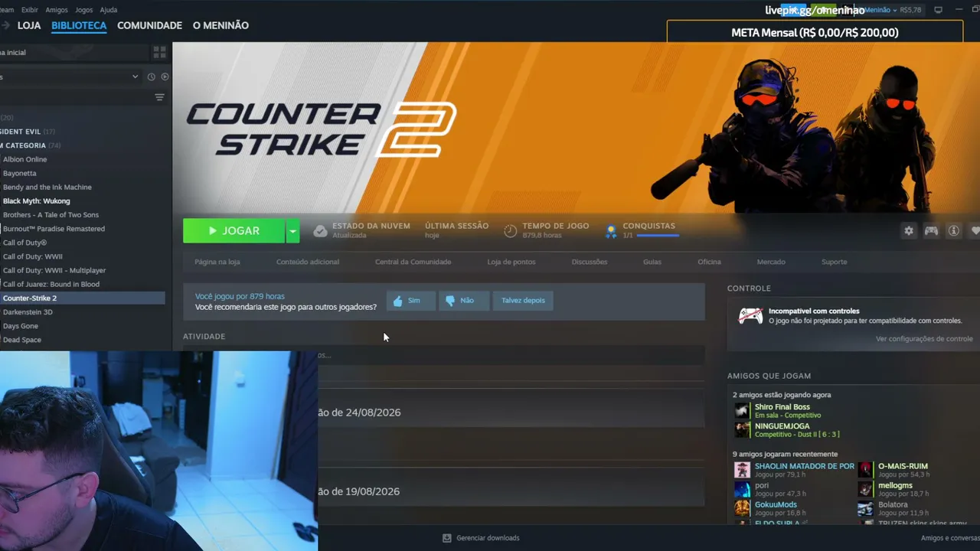This screenshot has height=551, width=980.
Task: Open Gerenciar downloads icon
Action: (x=446, y=538)
